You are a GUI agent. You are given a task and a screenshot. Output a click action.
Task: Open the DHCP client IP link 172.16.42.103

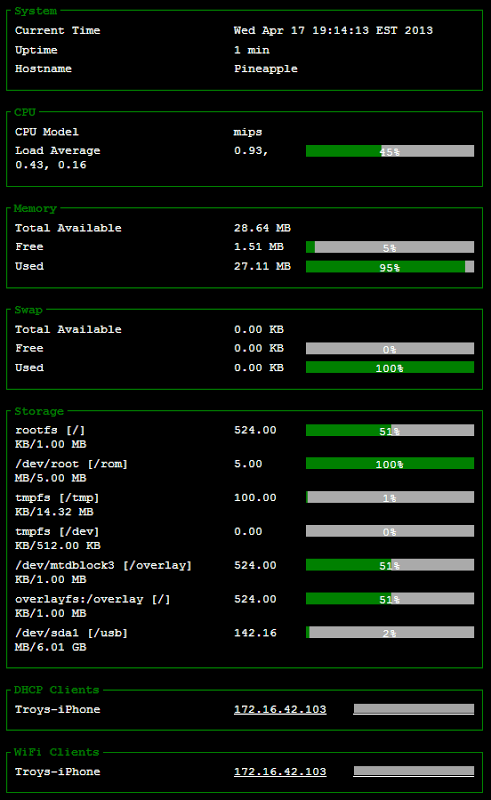click(x=280, y=710)
